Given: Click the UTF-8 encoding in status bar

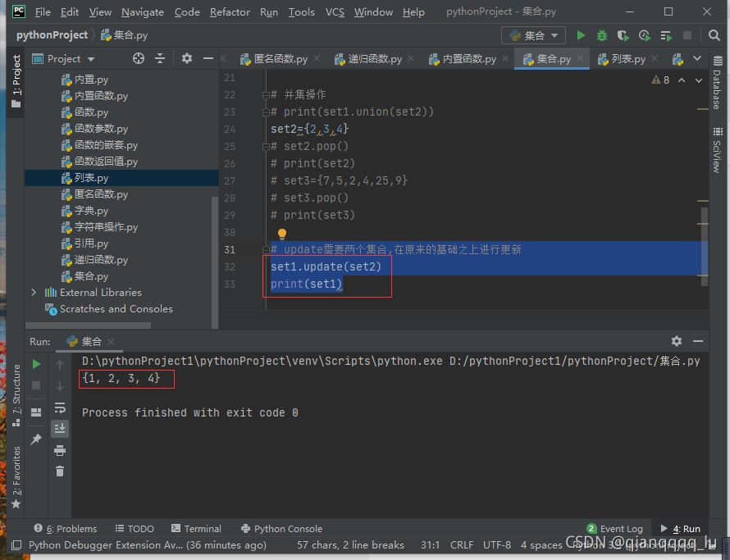Looking at the screenshot, I should (497, 544).
